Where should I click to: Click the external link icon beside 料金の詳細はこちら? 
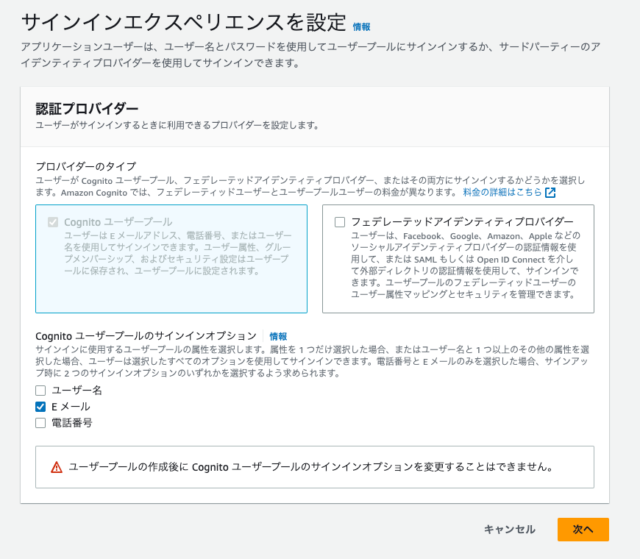click(550, 193)
